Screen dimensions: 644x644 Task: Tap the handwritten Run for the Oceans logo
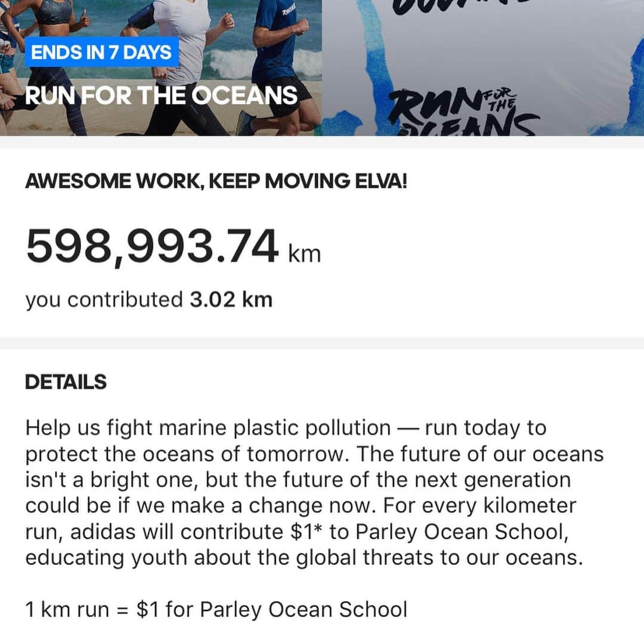pyautogui.click(x=462, y=110)
